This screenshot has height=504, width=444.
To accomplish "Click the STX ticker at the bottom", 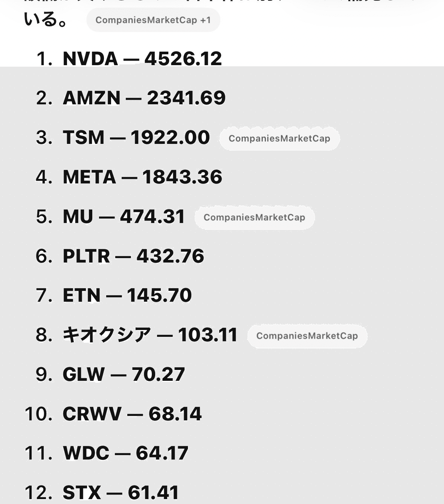I will coord(82,492).
